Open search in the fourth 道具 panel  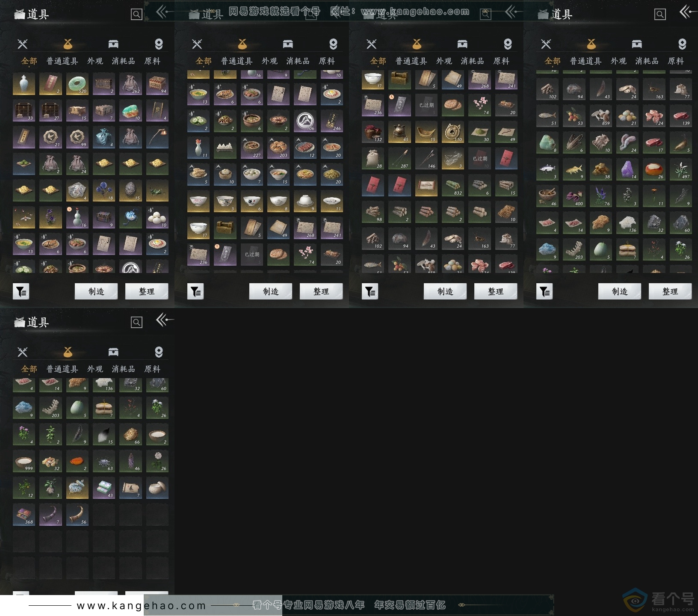(x=660, y=15)
